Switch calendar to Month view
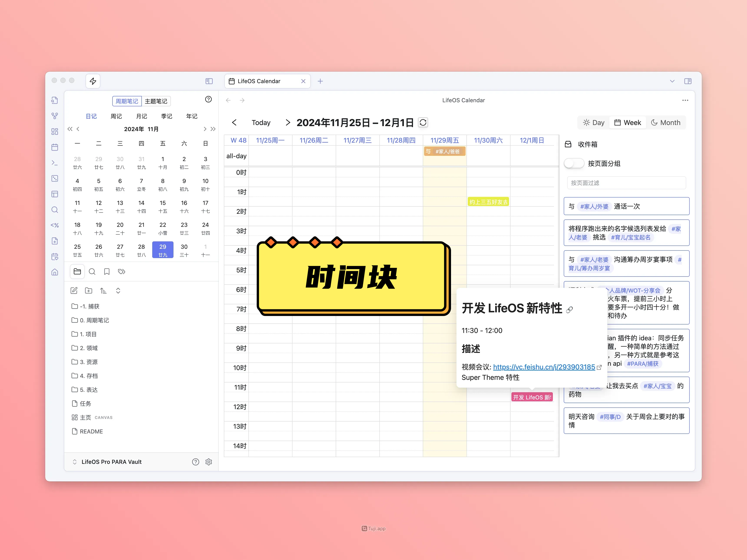Screen dimensions: 747x560 tap(666, 123)
